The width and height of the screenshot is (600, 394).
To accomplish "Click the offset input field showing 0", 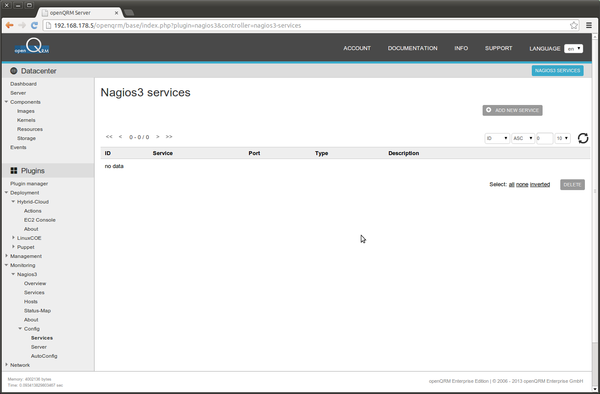I will click(x=544, y=138).
